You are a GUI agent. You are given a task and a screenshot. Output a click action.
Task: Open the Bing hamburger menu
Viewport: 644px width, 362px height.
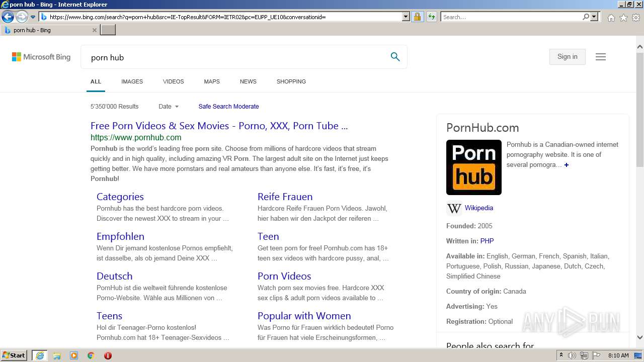point(601,57)
